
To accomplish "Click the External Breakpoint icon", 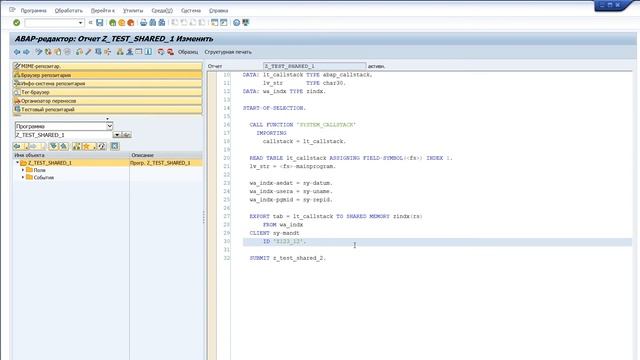I will click(x=171, y=52).
